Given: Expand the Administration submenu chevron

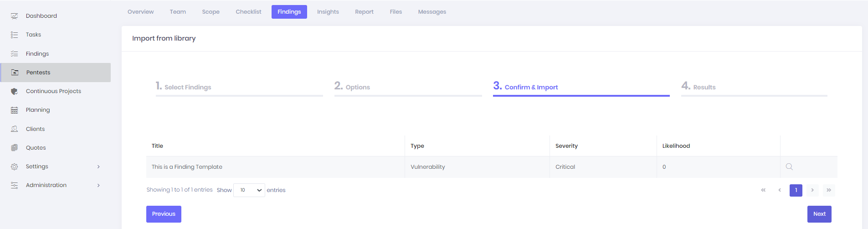Looking at the screenshot, I should (x=98, y=185).
